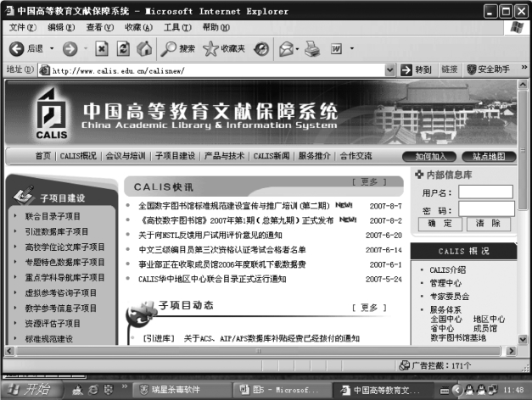Open the Links (链接) toolbar

(449, 69)
